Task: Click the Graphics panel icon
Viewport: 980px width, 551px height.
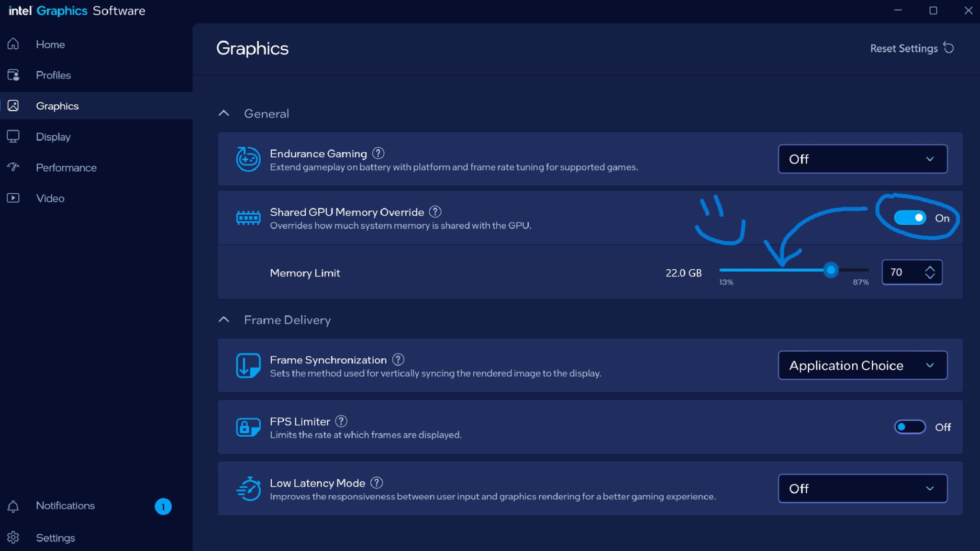Action: point(14,106)
